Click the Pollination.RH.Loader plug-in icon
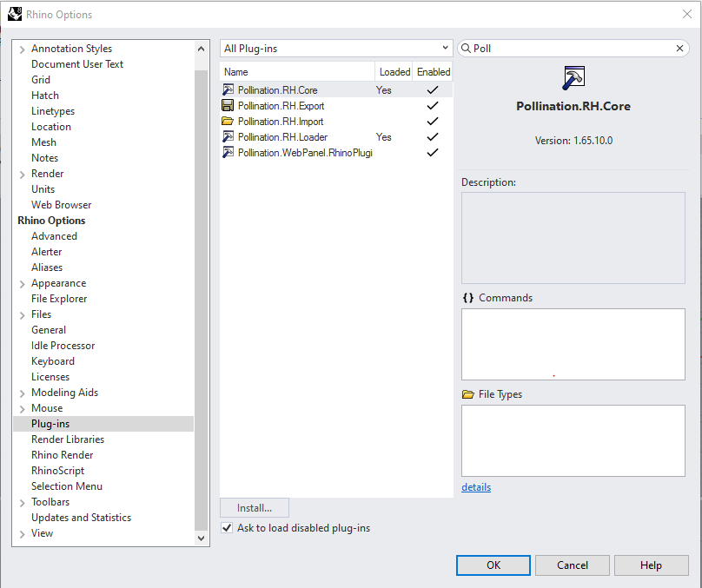 point(228,137)
